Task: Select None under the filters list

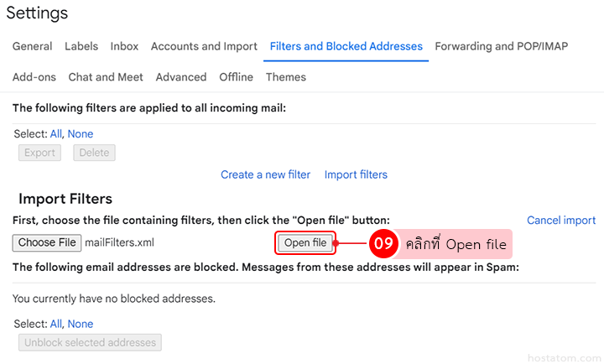Action: (x=81, y=134)
